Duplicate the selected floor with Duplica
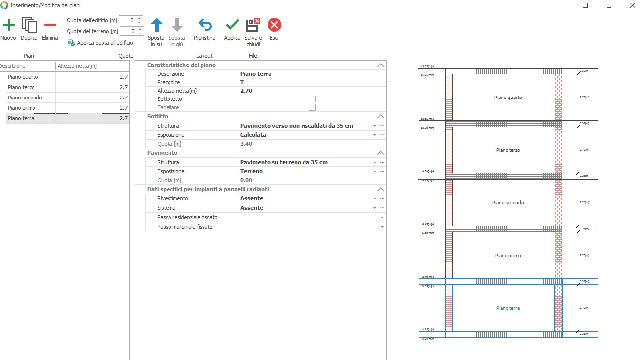Viewport: 644px width, 360px height. [29, 25]
